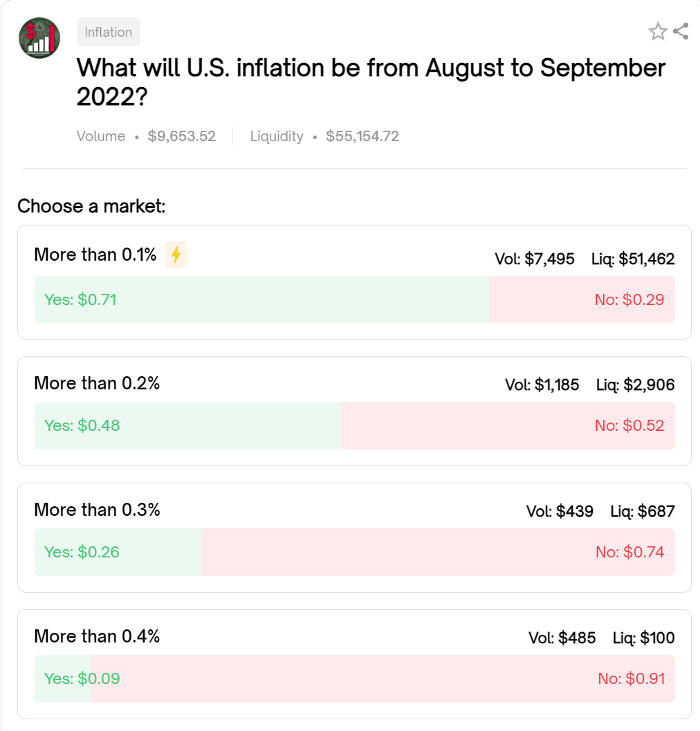Viewport: 700px width, 731px height.
Task: Pick Yes $0.09 for More than 0.4%
Action: [x=82, y=678]
